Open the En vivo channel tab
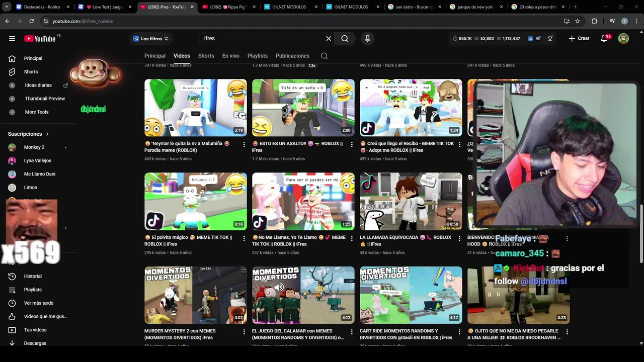 [x=231, y=56]
